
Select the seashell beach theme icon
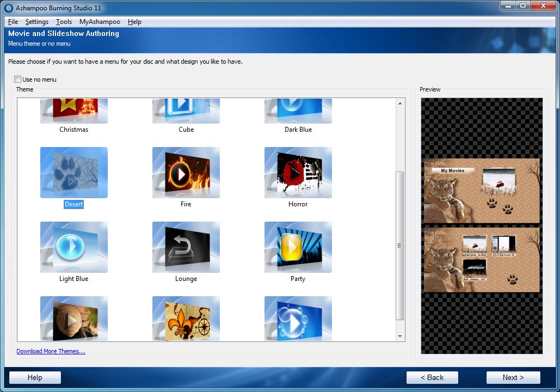click(x=74, y=318)
